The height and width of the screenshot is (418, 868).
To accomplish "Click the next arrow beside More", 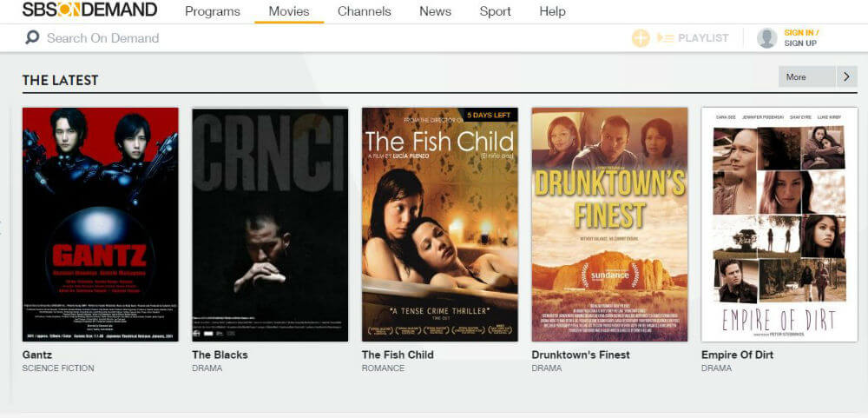I will (847, 76).
